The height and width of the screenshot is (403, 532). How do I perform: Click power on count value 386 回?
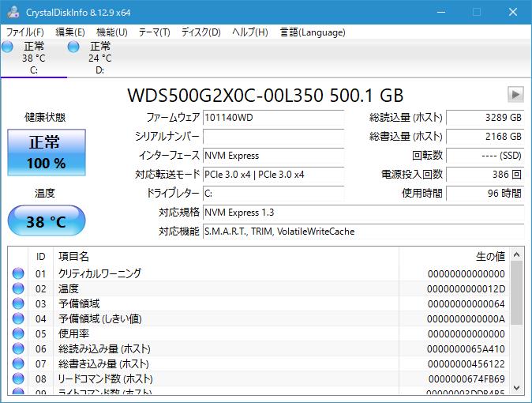(485, 175)
